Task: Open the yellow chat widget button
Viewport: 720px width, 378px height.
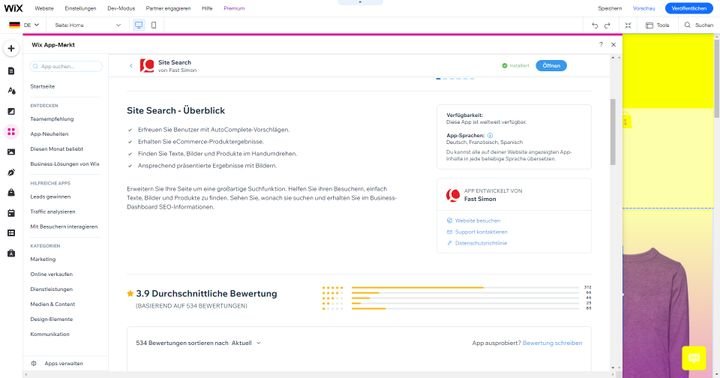Action: point(694,358)
